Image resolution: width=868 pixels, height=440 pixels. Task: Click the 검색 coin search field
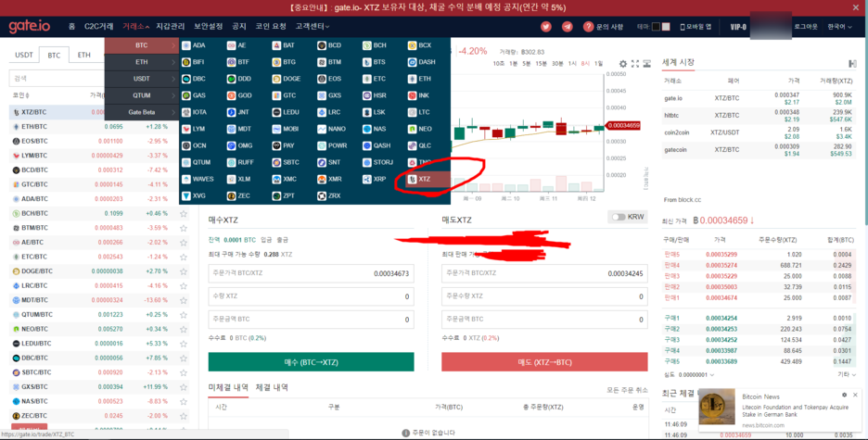pos(57,79)
